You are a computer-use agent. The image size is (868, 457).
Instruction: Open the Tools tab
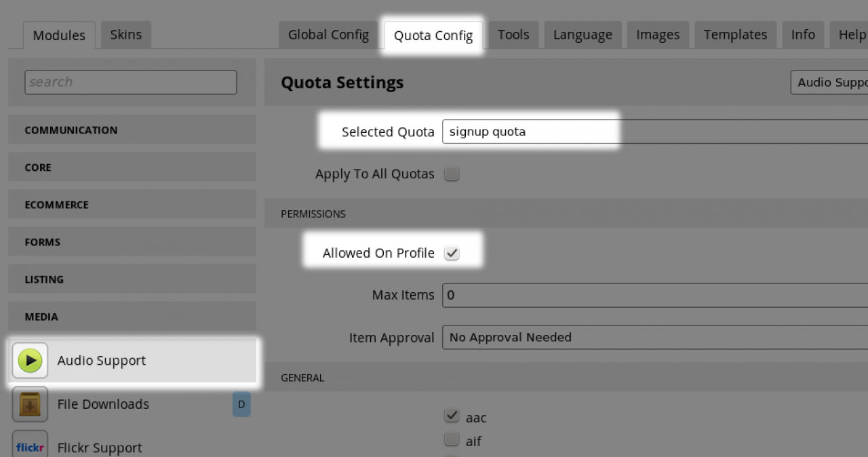(x=513, y=35)
